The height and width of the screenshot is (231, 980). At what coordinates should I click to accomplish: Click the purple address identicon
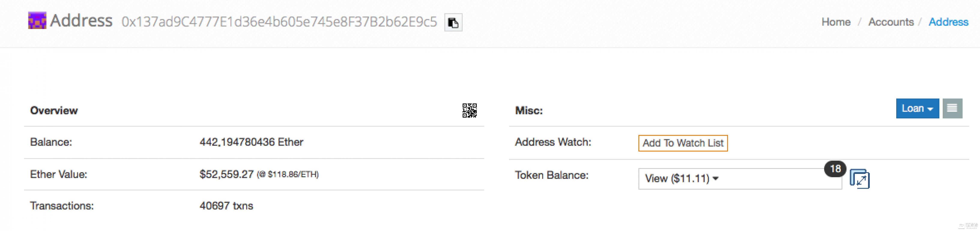(37, 21)
